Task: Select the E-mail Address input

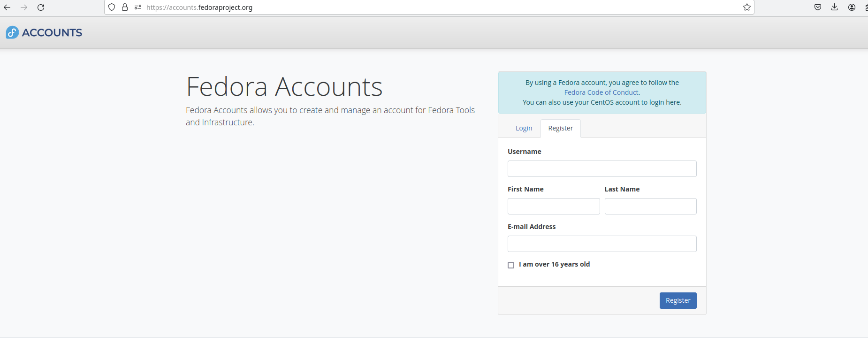Action: 602,244
